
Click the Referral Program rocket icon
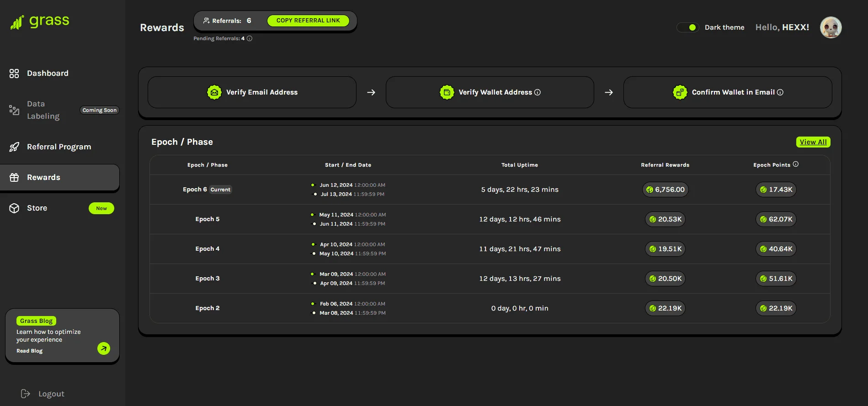(x=14, y=147)
